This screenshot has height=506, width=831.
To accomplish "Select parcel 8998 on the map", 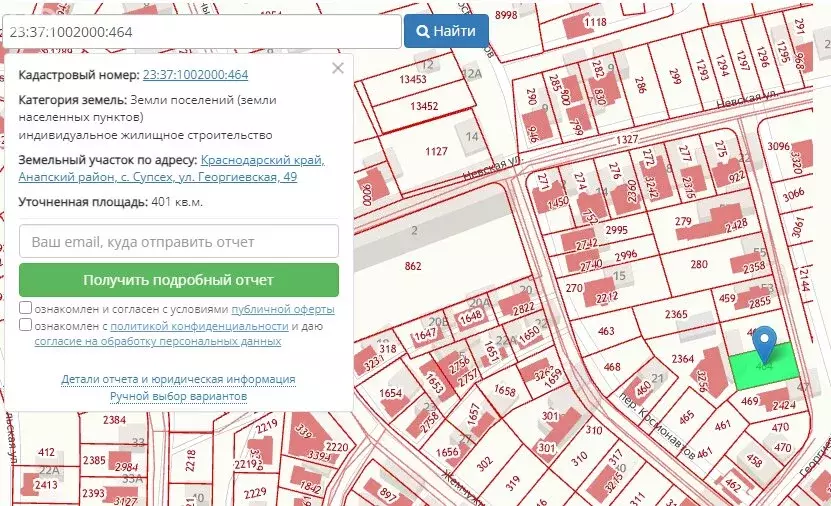I will (x=506, y=15).
